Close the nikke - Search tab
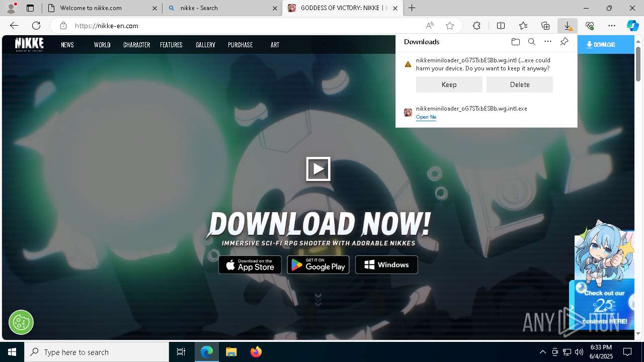The image size is (644, 362). coord(275,8)
